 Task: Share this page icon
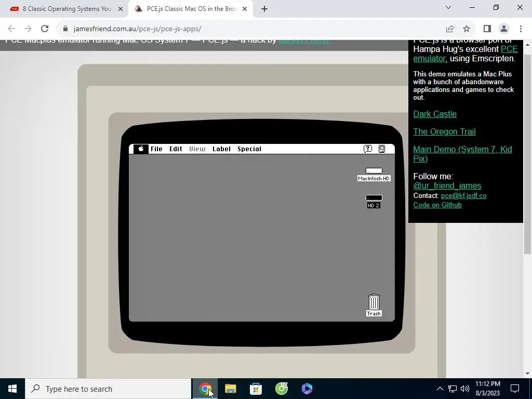coord(450,29)
